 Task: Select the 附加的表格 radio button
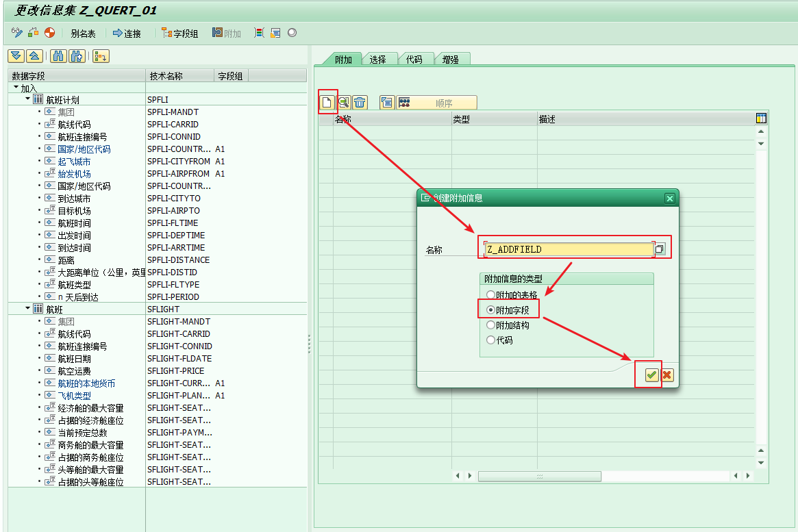[490, 294]
